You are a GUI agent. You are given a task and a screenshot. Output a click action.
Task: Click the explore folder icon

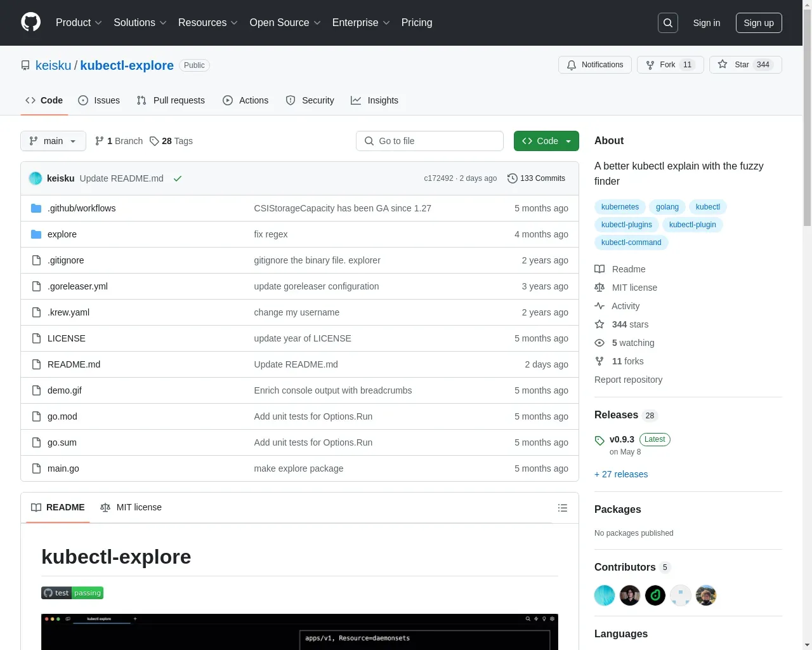(x=36, y=234)
